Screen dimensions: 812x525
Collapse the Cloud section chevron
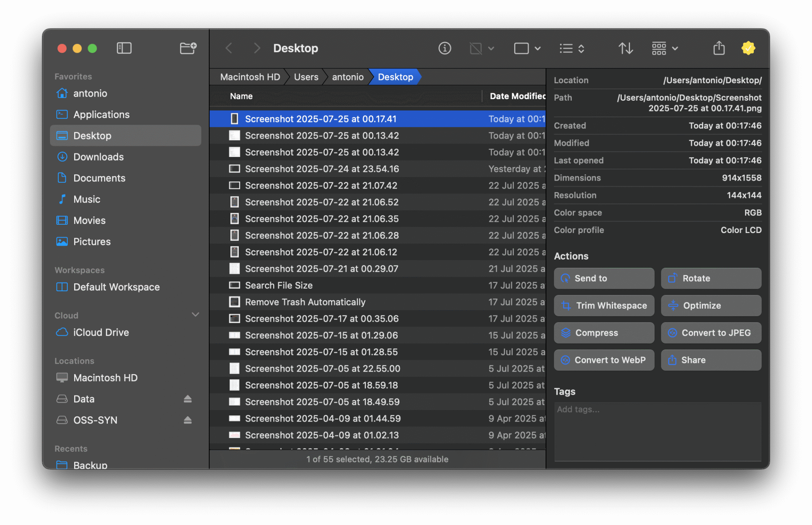click(195, 314)
